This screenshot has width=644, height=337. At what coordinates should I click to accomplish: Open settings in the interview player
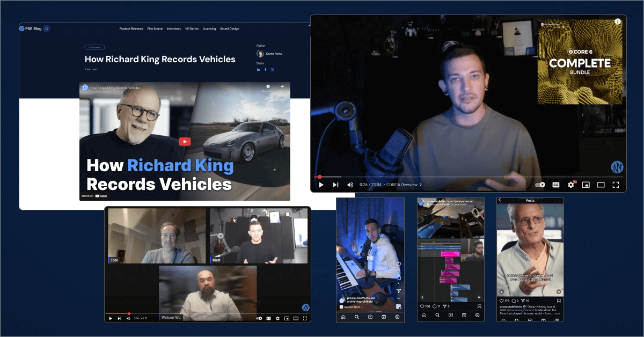(277, 318)
